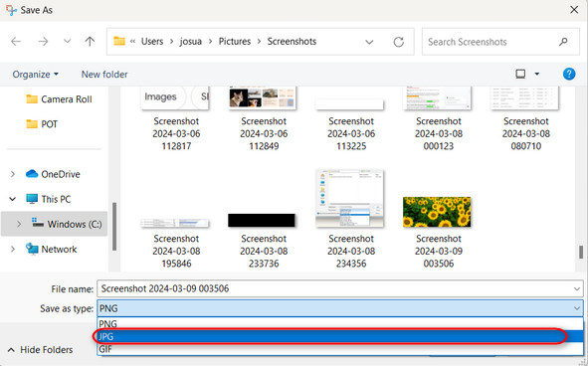Choose PNG from the type list
The height and width of the screenshot is (366, 588).
tap(339, 323)
